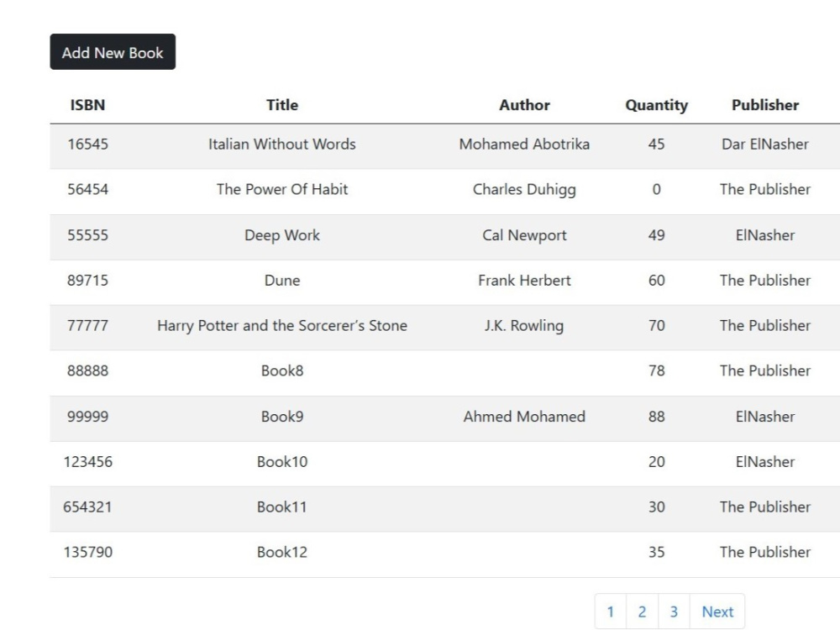Click ISBN cell 56454

(88, 189)
